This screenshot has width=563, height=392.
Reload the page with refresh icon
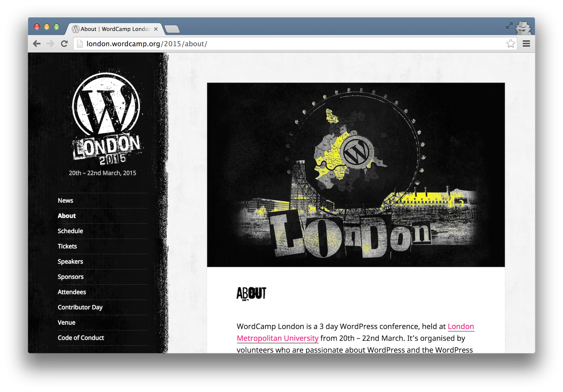[64, 44]
